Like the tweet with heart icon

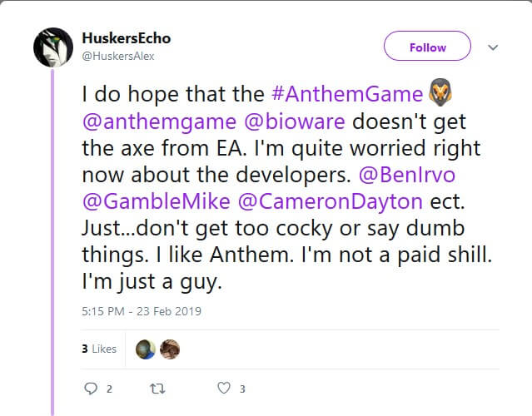pos(223,387)
